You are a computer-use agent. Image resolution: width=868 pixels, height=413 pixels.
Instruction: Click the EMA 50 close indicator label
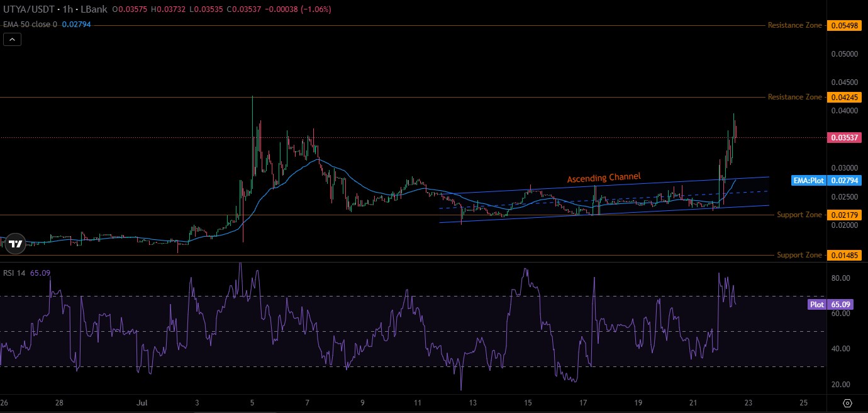pyautogui.click(x=29, y=24)
